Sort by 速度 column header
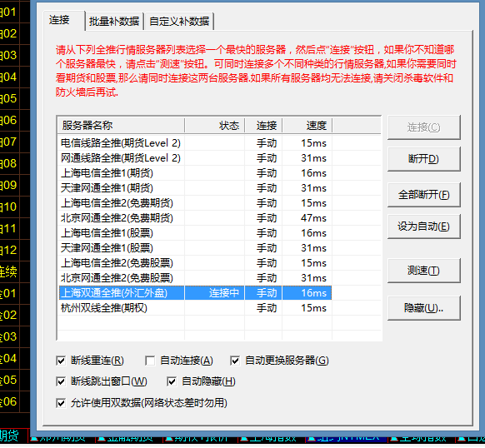485x448 pixels. 307,125
